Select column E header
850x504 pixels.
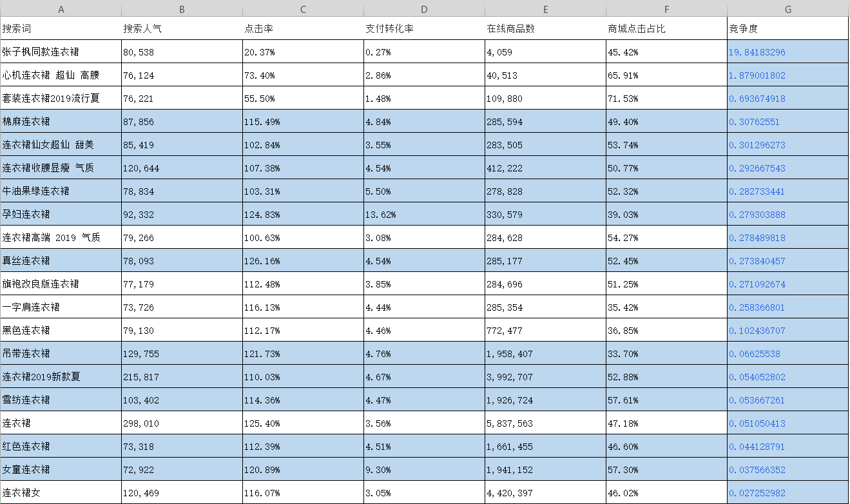(x=545, y=8)
